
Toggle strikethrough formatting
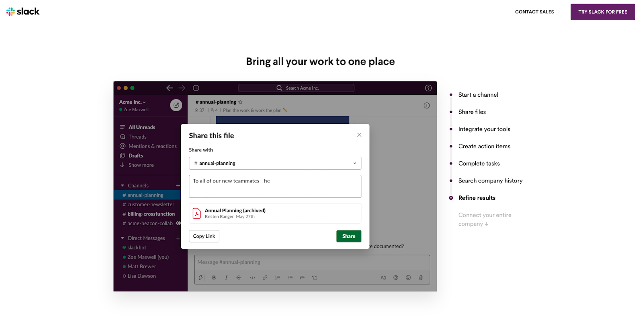[239, 278]
